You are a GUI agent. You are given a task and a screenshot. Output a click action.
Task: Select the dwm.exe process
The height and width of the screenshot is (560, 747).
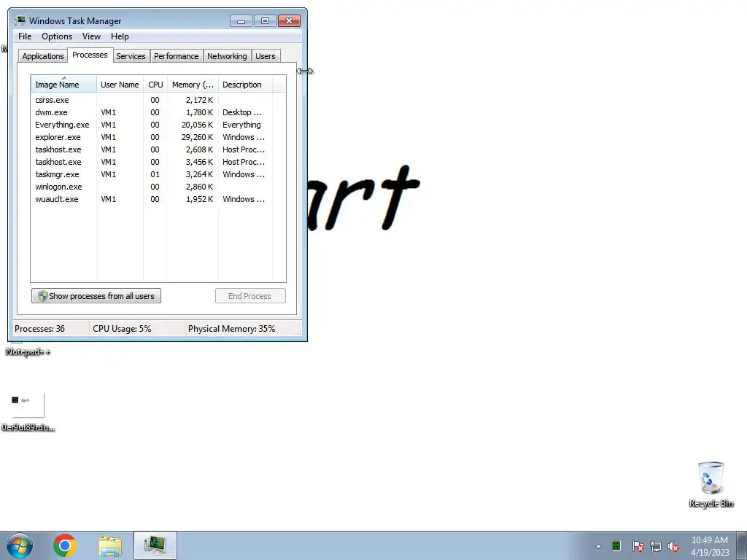[x=158, y=112]
